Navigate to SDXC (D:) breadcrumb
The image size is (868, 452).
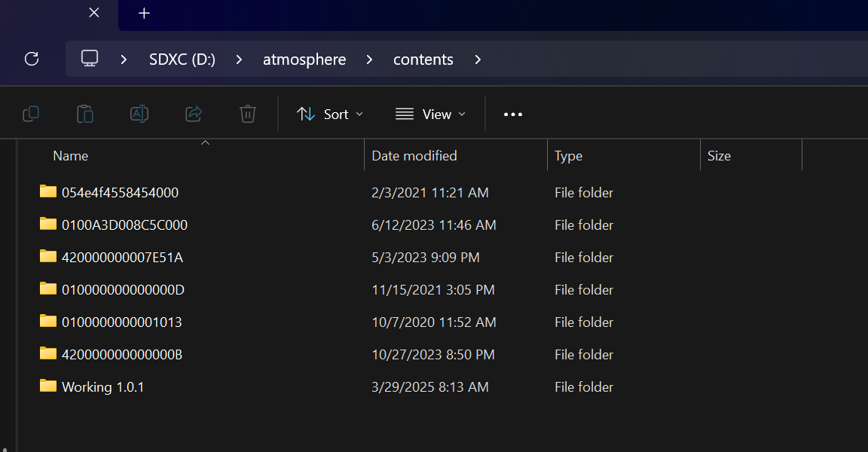point(182,60)
